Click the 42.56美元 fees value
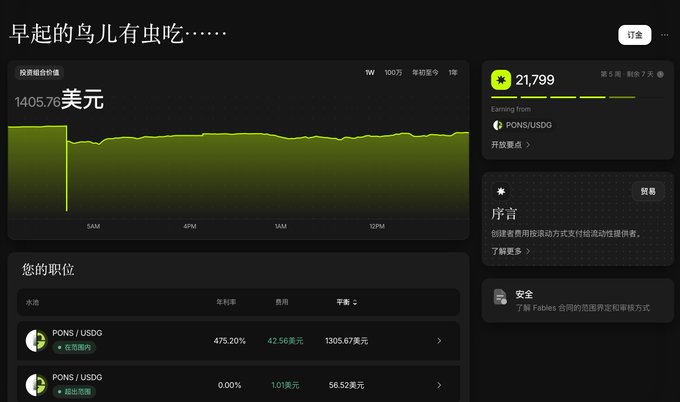 coord(285,341)
